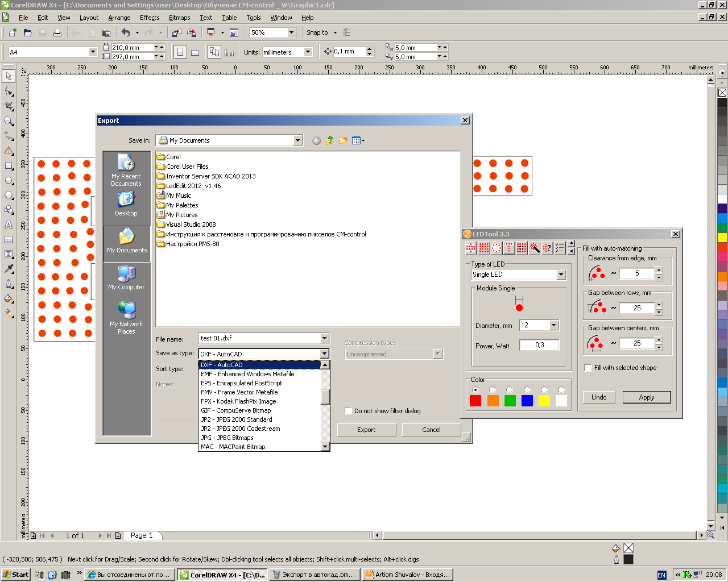Image resolution: width=728 pixels, height=582 pixels.
Task: Create new folder in Export dialog
Action: [x=343, y=140]
